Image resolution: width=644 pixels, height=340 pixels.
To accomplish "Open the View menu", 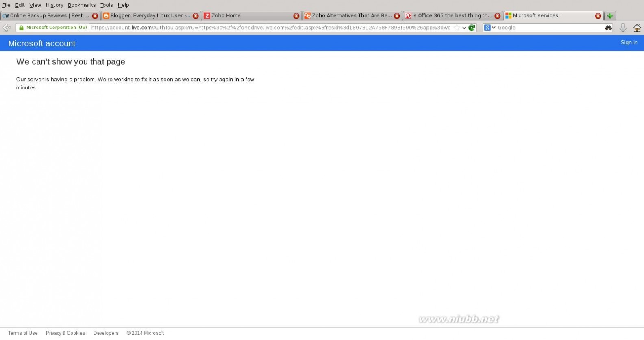I will click(35, 5).
